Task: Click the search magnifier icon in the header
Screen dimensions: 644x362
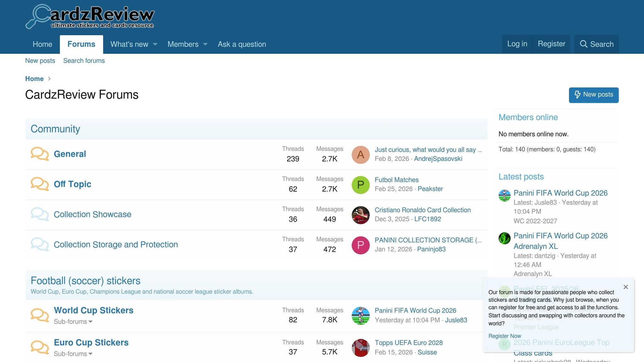Action: click(x=584, y=44)
